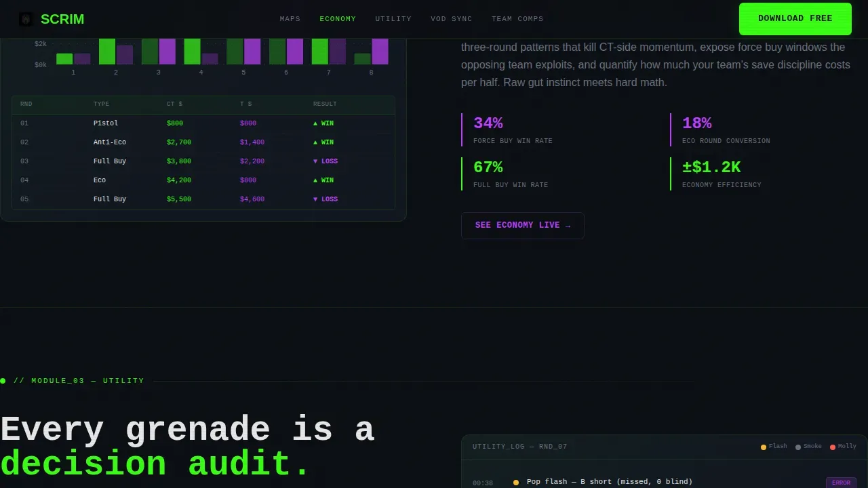Click the RND column header
Viewport: 868px width, 488px height.
[26, 104]
